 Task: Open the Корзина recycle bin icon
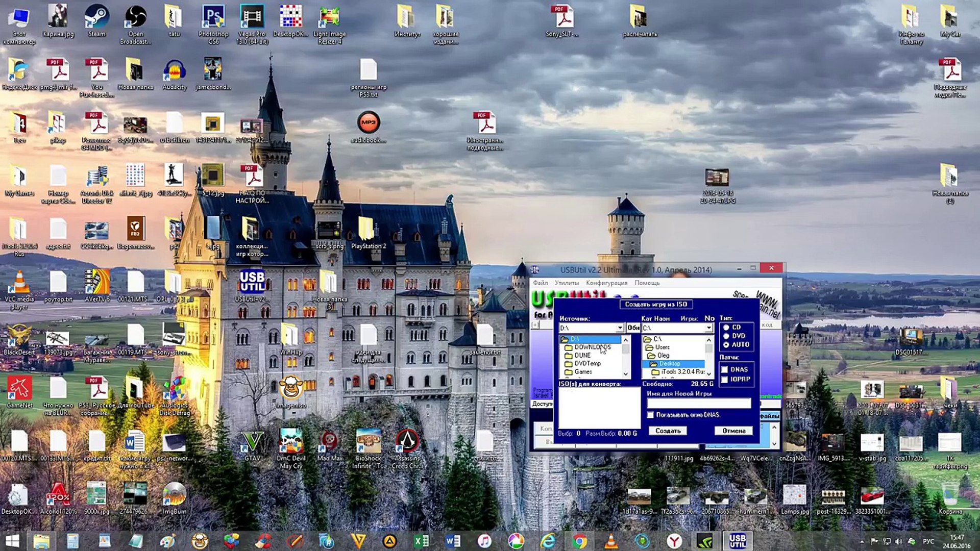click(x=950, y=498)
